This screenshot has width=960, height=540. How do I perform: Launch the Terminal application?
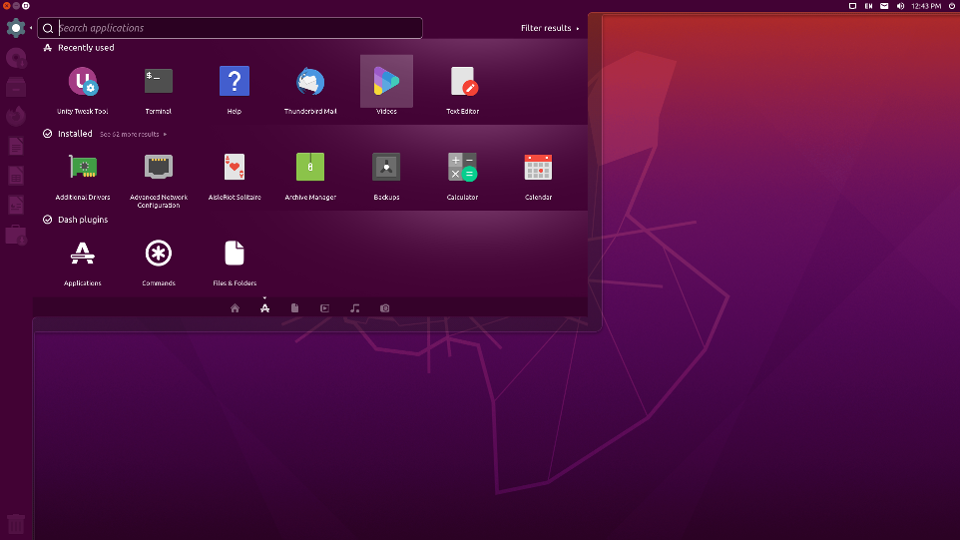[159, 89]
